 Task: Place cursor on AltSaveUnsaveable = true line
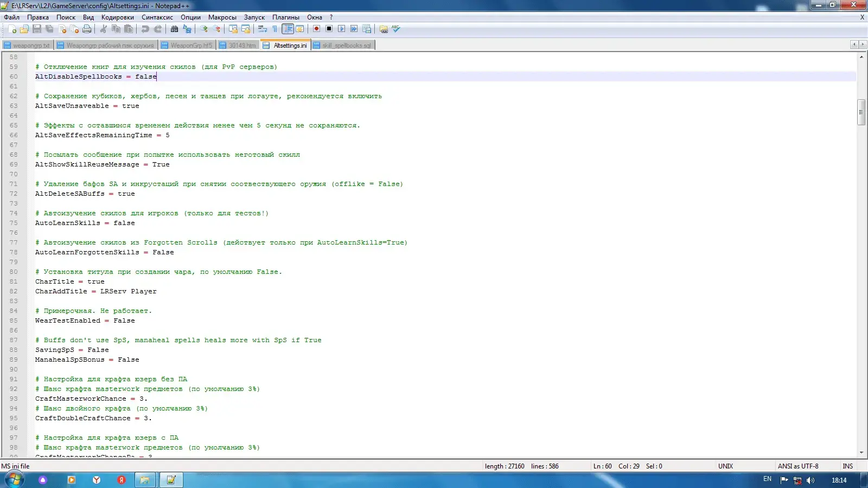pos(87,106)
